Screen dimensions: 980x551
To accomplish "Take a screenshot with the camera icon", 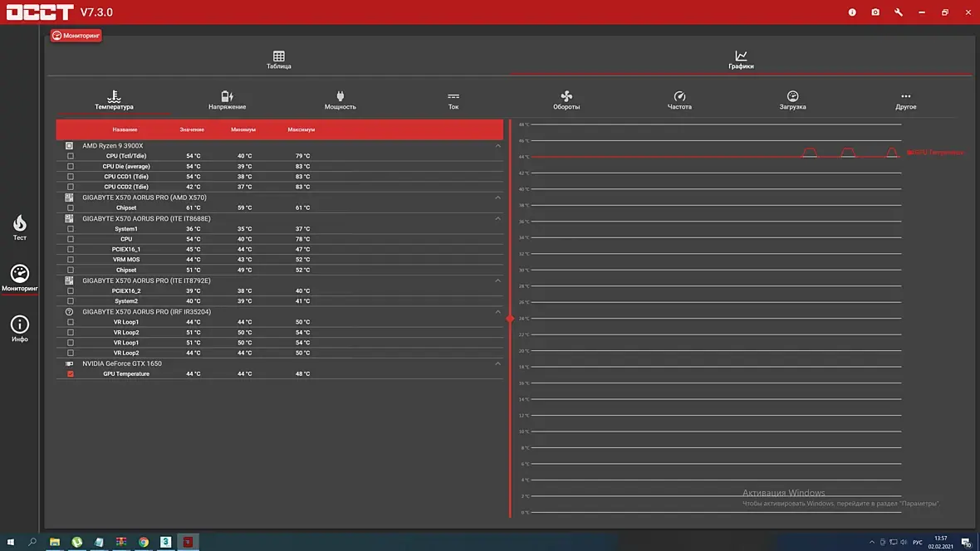I will pos(875,12).
